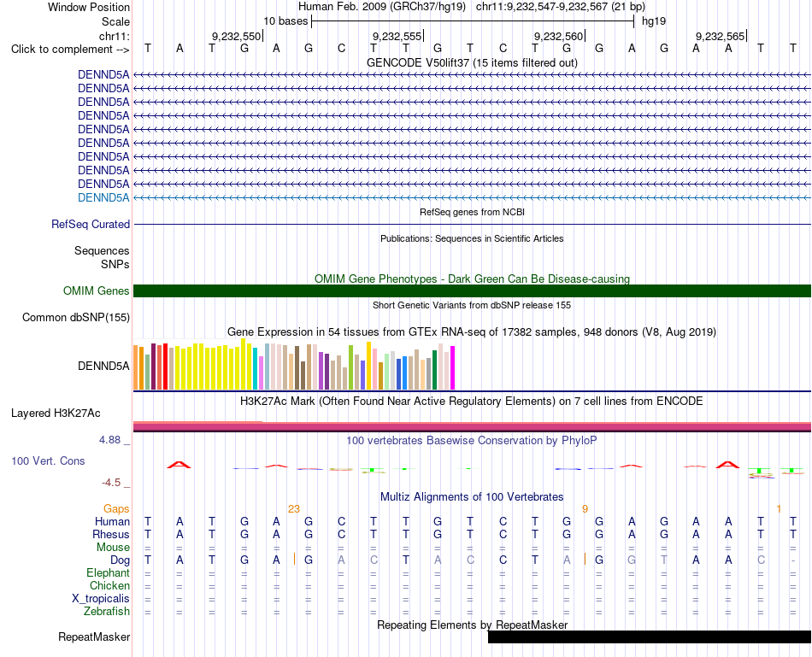
Task: Click the 'RefSeq genes from NCBI' title
Action: point(472,212)
